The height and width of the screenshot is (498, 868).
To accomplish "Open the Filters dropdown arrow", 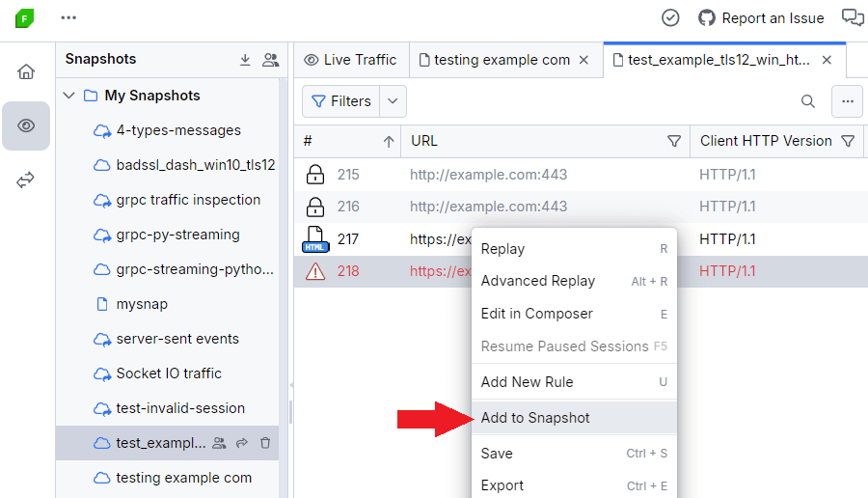I will click(393, 101).
